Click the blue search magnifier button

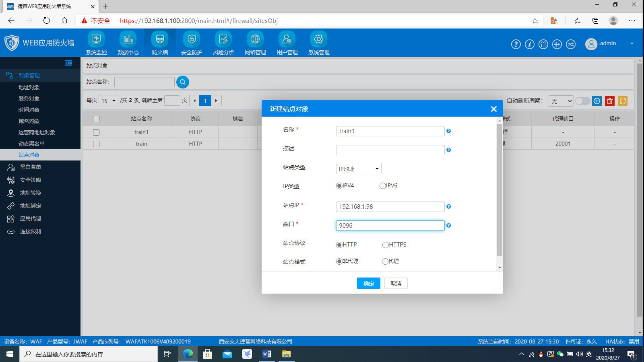point(183,82)
